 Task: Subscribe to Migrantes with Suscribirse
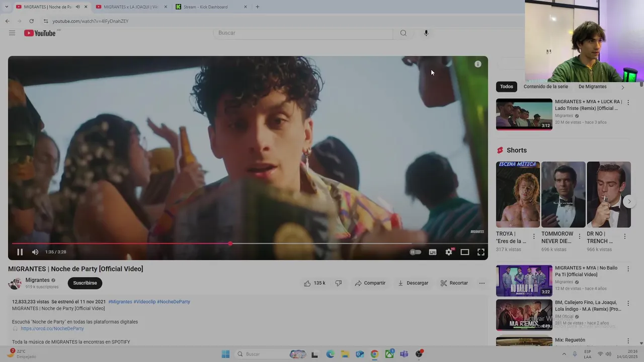[85, 283]
